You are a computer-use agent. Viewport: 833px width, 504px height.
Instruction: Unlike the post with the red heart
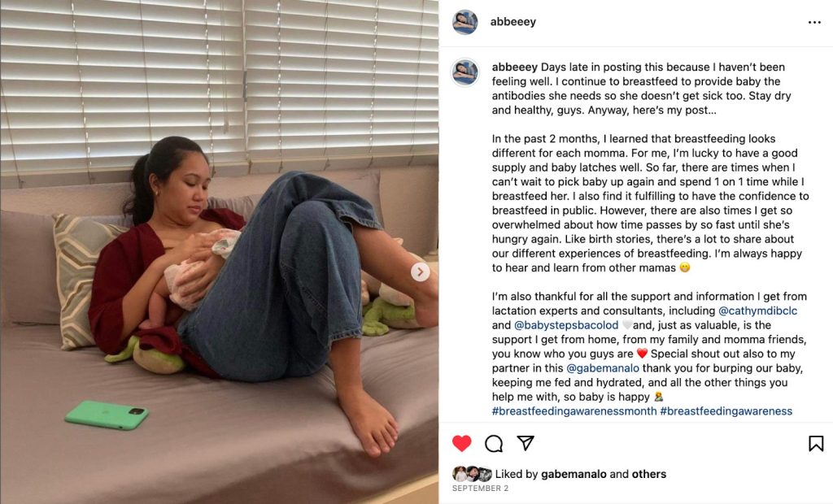click(x=462, y=443)
